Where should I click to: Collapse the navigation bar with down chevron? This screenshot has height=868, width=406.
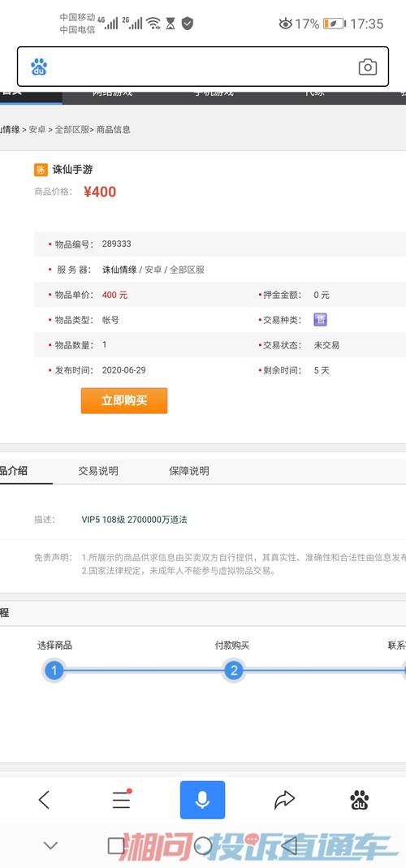(x=50, y=845)
